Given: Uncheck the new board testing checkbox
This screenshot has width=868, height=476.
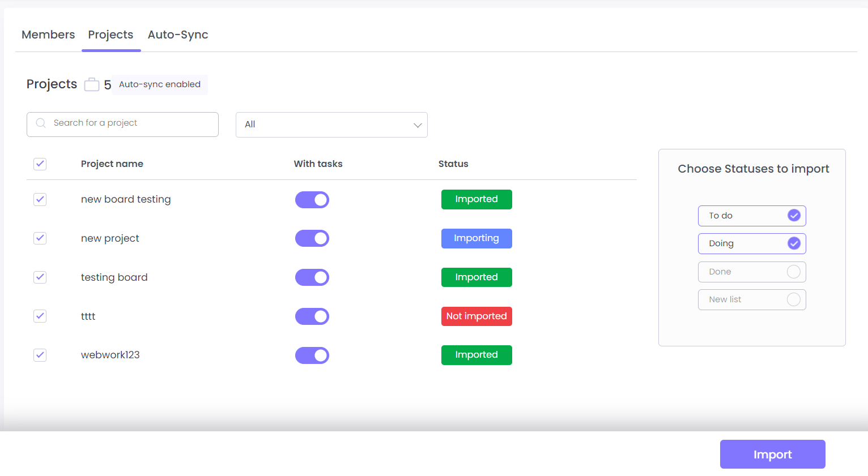Looking at the screenshot, I should 40,199.
